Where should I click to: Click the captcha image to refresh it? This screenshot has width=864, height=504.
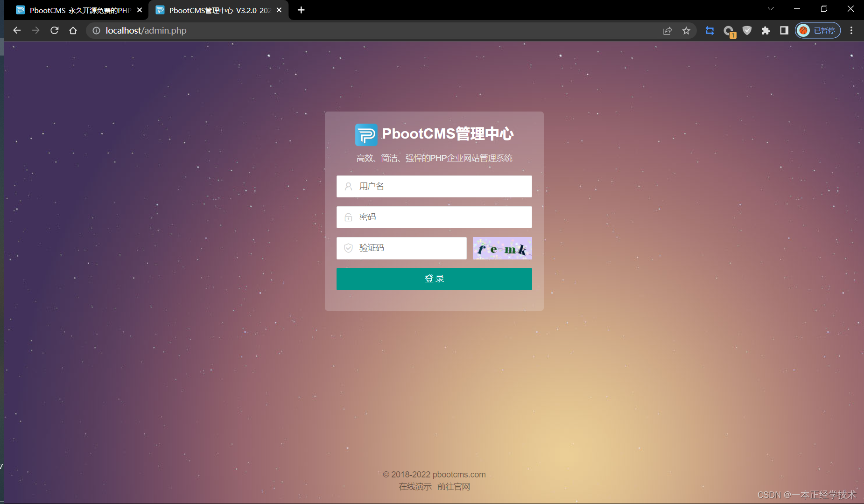[502, 248]
